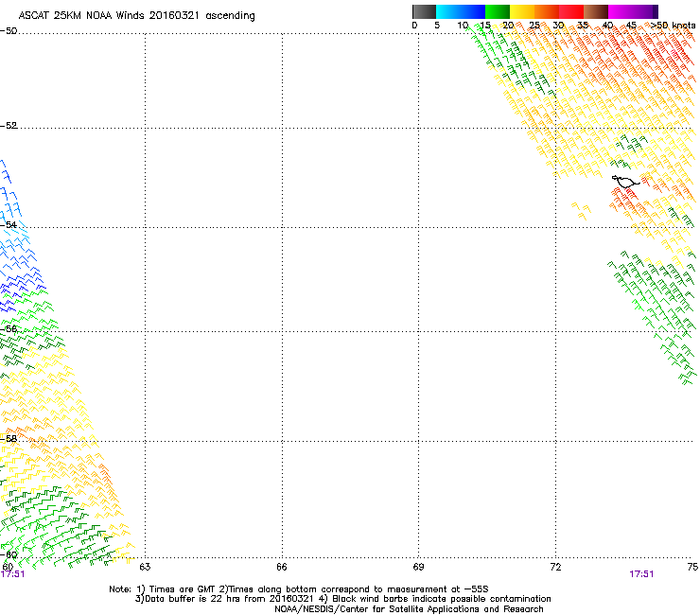Click the '-50' latitude label
This screenshot has width=700, height=615.
pyautogui.click(x=9, y=31)
